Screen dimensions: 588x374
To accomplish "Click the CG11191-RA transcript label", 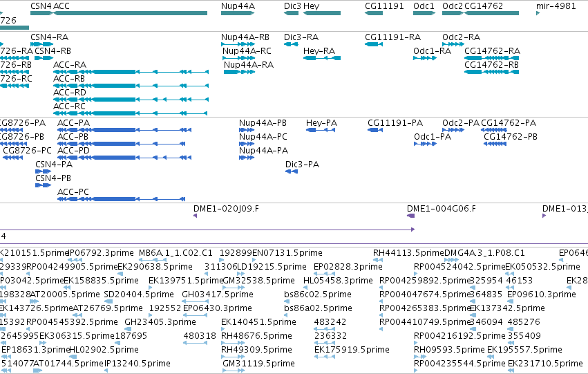I will pyautogui.click(x=392, y=37).
